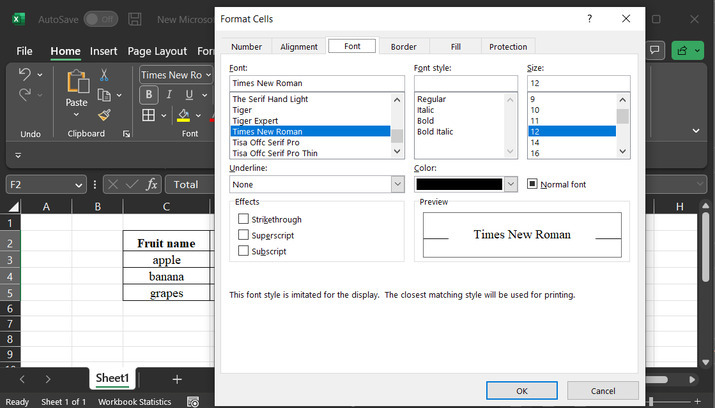Open the font Color picker swatch
This screenshot has height=408, width=715.
(466, 184)
